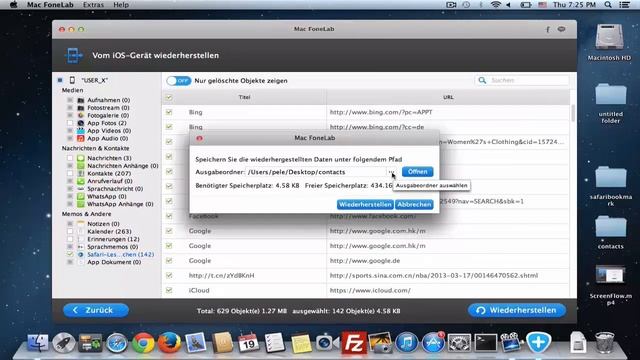Open Notification Center list icon
This screenshot has width=640, height=360.
click(x=624, y=5)
